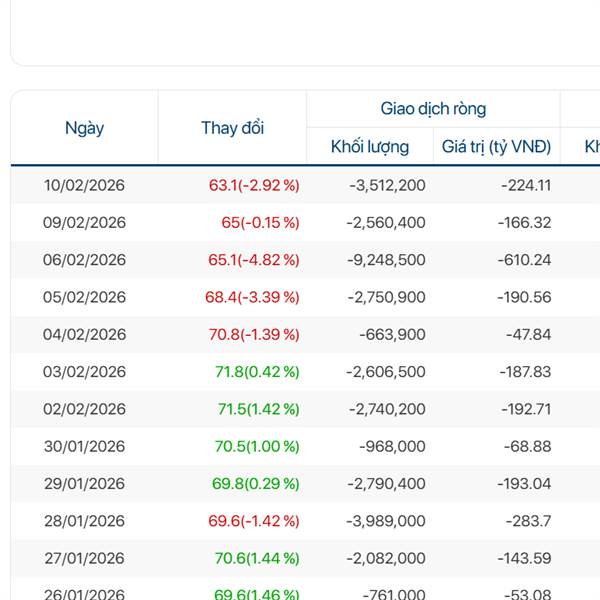The image size is (600, 600).
Task: Click the Giao dịch ròng header
Action: [433, 109]
